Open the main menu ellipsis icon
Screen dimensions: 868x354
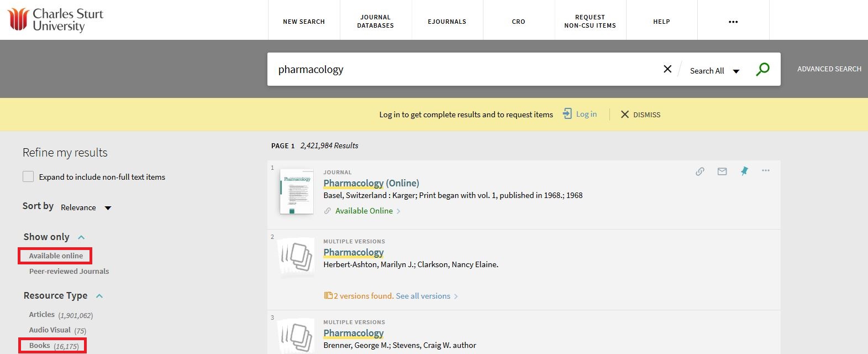tap(733, 22)
